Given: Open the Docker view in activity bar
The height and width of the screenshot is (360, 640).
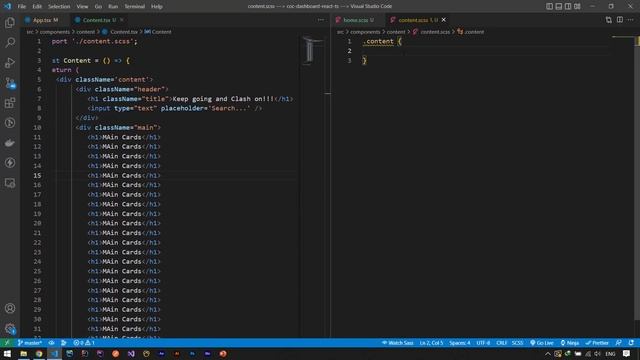Looking at the screenshot, I should tap(10, 143).
